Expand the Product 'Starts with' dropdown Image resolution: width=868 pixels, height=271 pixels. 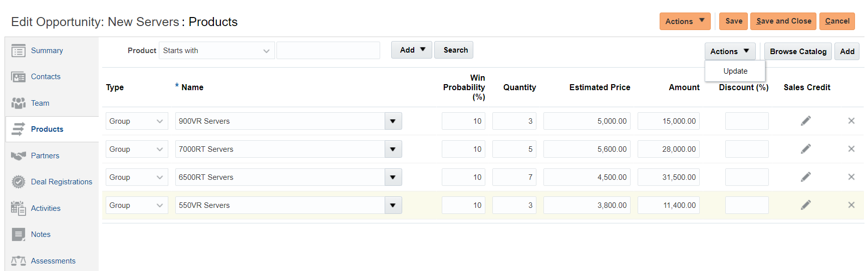pos(216,51)
